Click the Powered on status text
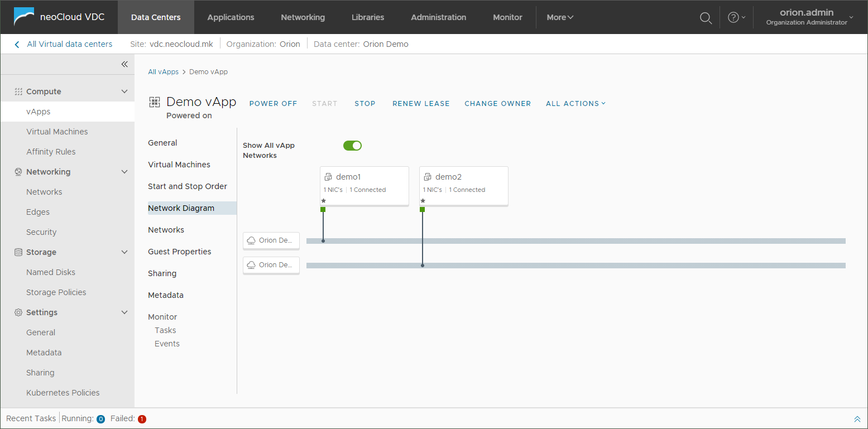Image resolution: width=868 pixels, height=429 pixels. coord(189,115)
